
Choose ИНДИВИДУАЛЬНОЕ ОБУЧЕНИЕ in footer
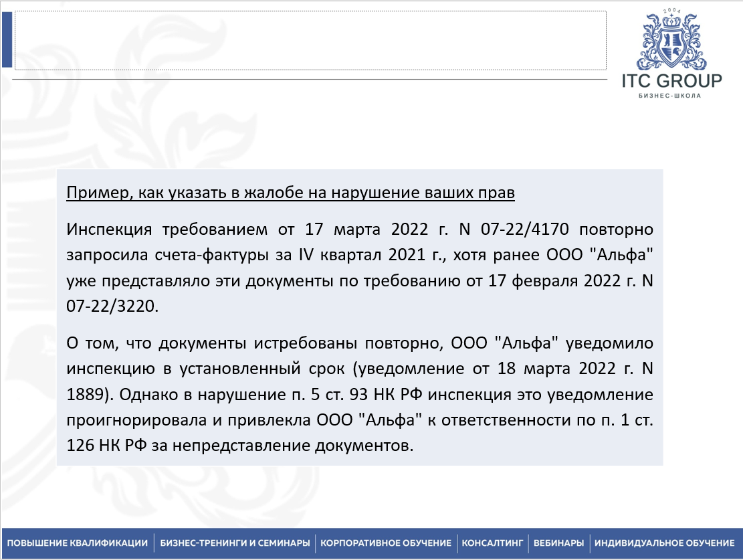(x=664, y=543)
